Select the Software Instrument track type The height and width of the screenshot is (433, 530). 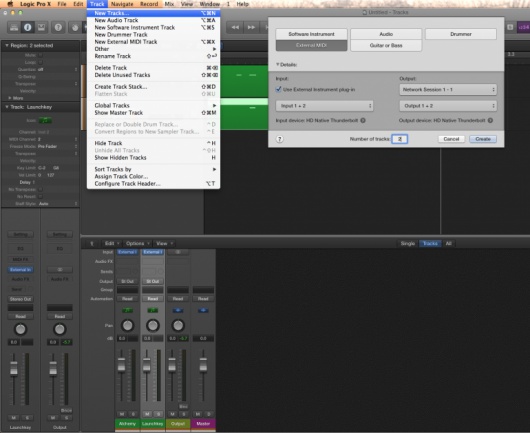(x=311, y=34)
